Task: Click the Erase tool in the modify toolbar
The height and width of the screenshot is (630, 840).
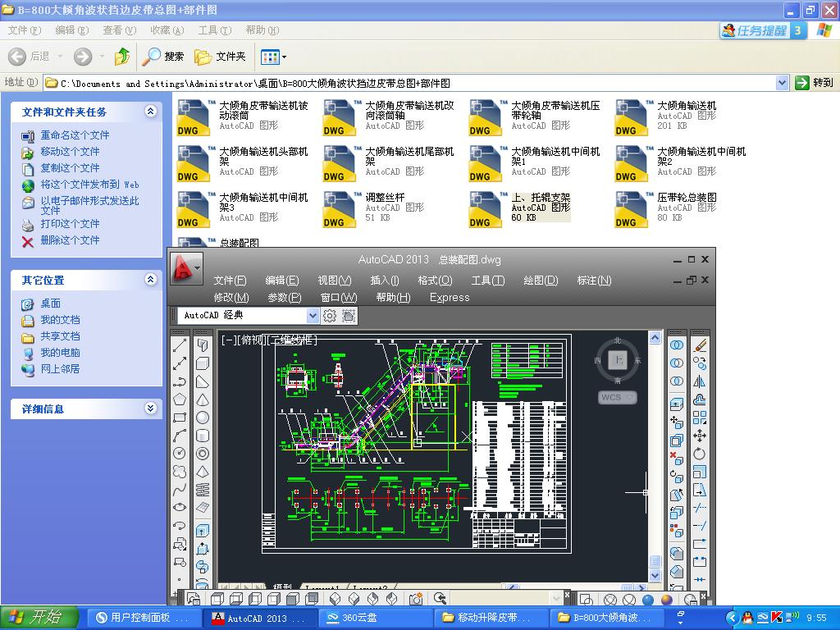Action: click(700, 345)
